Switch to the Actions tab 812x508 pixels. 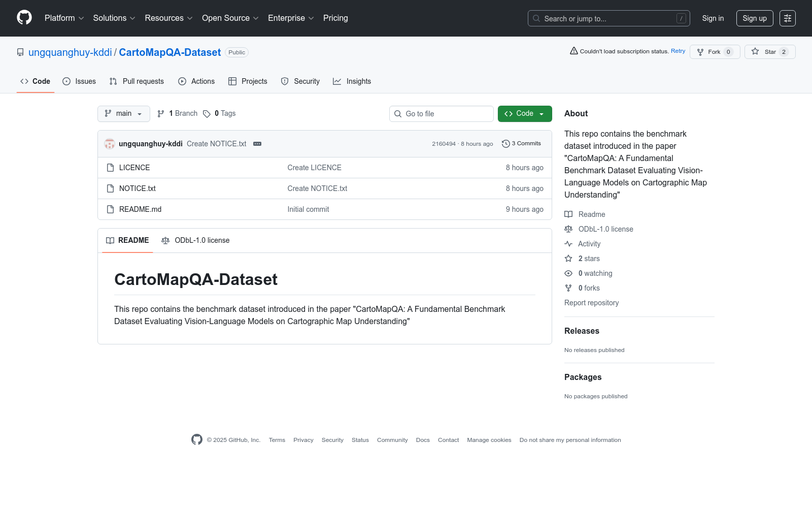coord(196,81)
